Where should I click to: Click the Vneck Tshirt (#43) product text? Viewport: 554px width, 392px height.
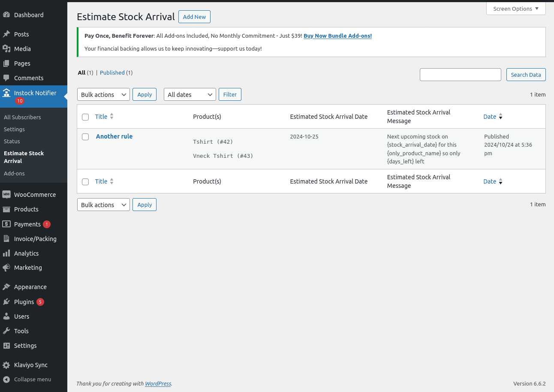point(223,156)
